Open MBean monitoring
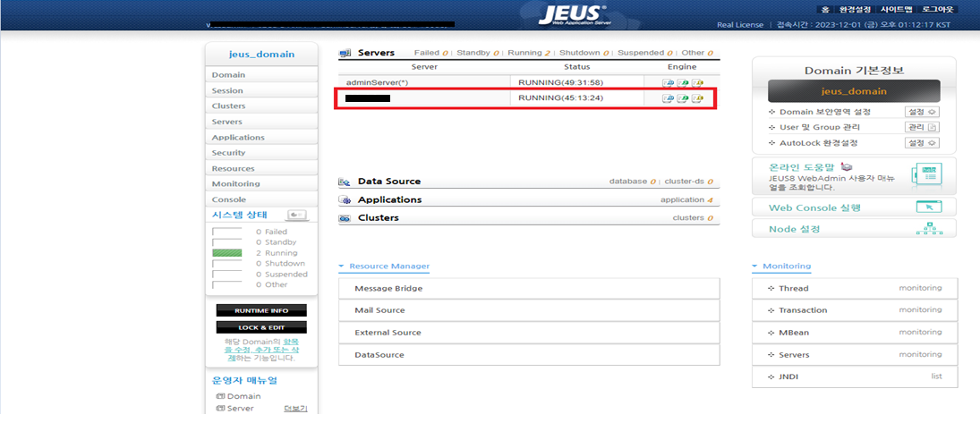This screenshot has width=980, height=423. pos(855,333)
